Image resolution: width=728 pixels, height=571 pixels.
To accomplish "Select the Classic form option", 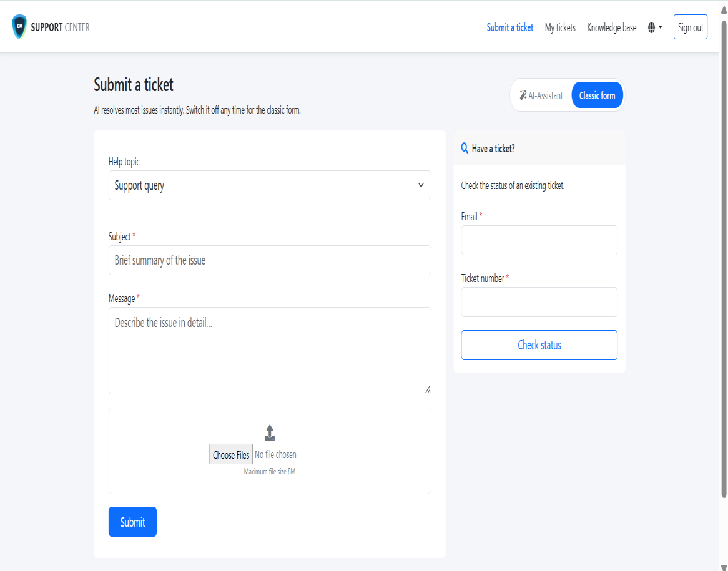I will [597, 95].
